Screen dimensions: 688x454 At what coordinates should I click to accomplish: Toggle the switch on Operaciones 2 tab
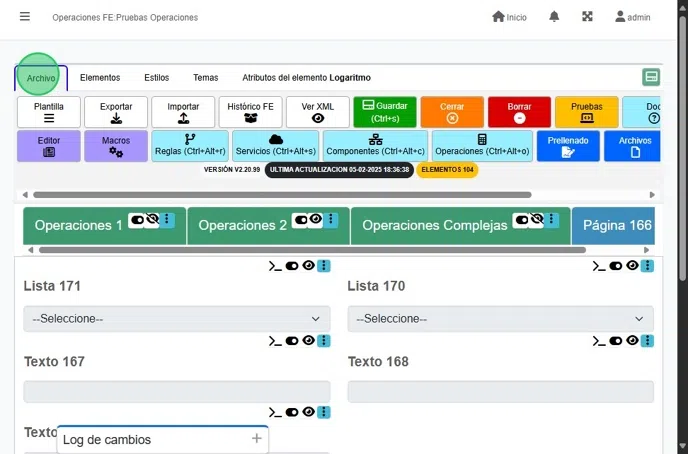(x=301, y=220)
